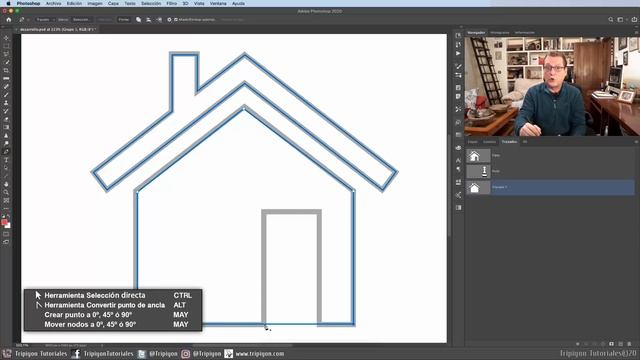Click the canvas vertical scrollbar
This screenshot has height=360, width=640.
point(449,186)
